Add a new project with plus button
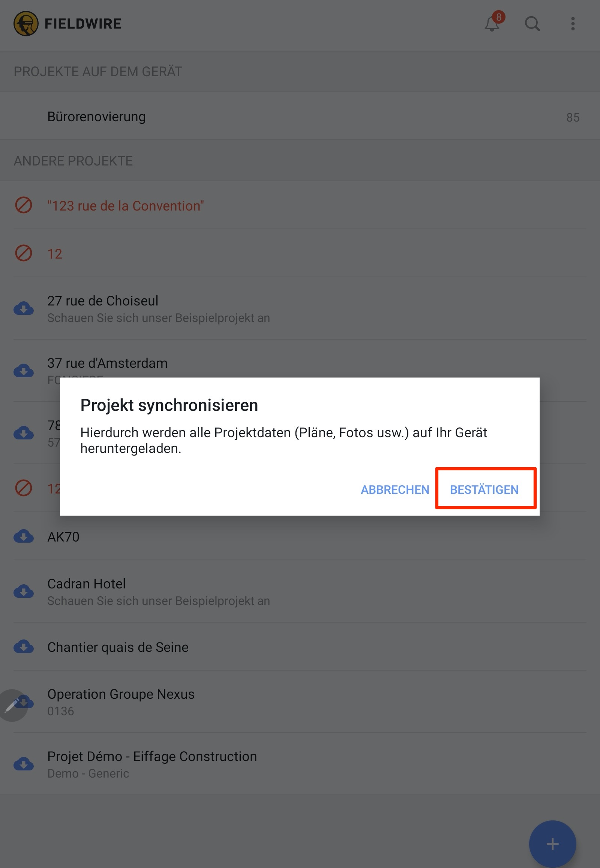 [552, 844]
